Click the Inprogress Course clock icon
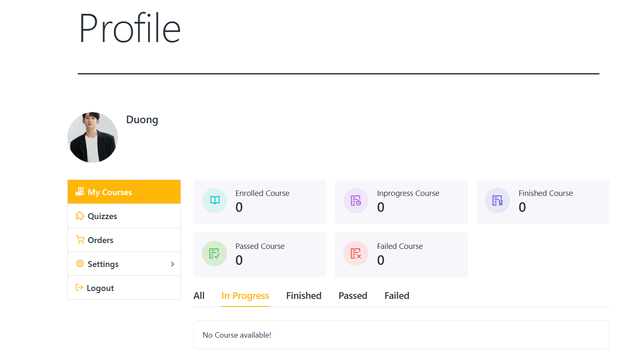Viewport: 644px width, 362px height. click(356, 201)
